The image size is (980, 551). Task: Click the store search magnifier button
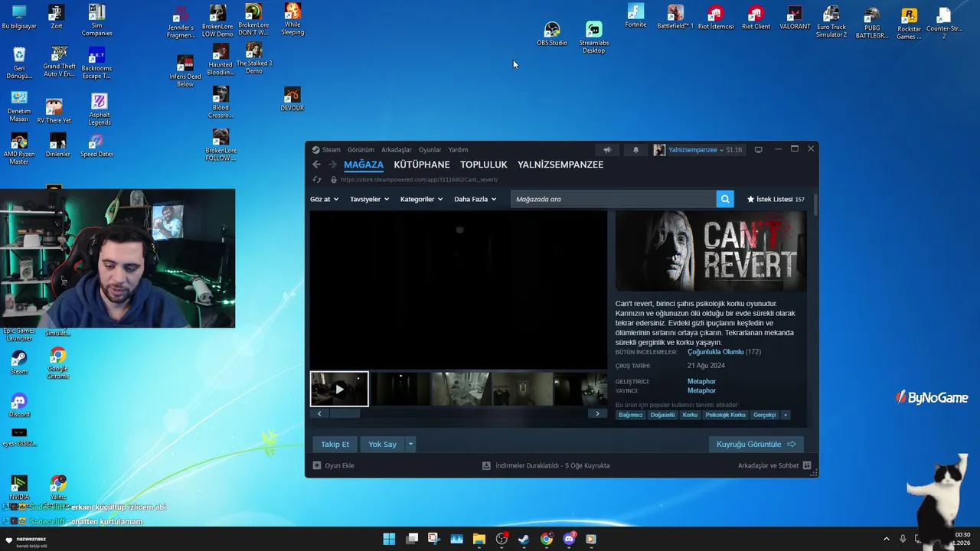725,199
